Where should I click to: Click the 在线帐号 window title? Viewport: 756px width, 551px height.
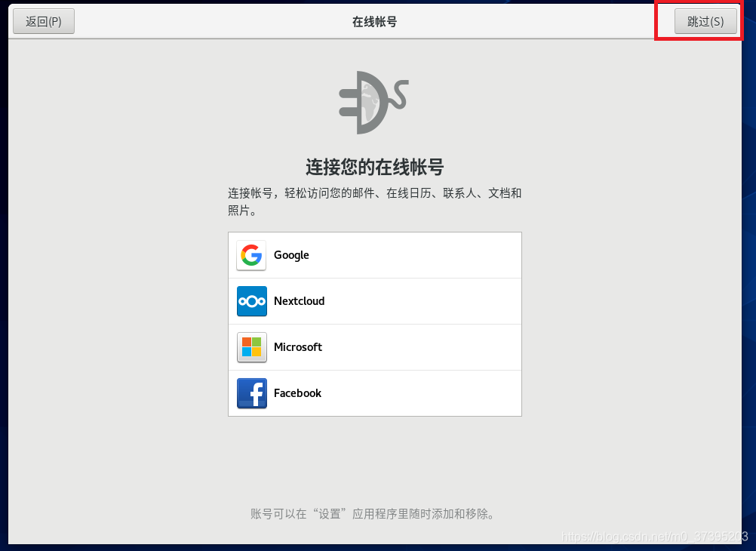pos(375,22)
